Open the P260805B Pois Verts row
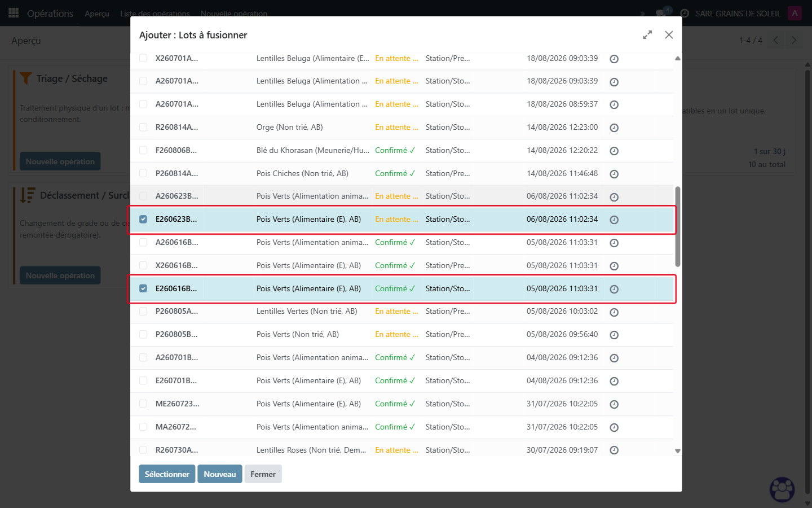This screenshot has height=508, width=812. 402,335
